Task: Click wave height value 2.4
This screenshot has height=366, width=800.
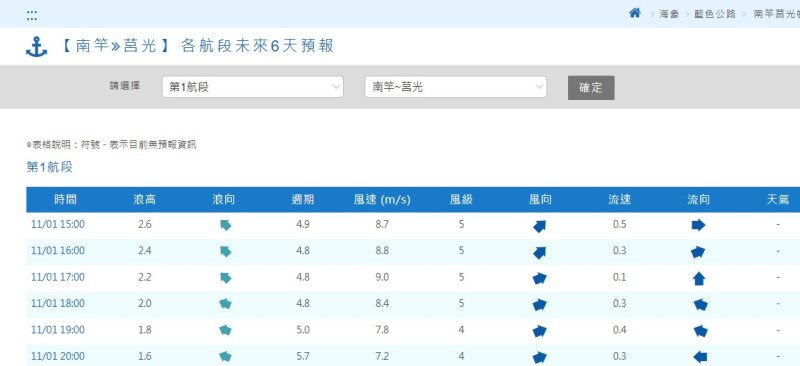Action: pos(144,251)
